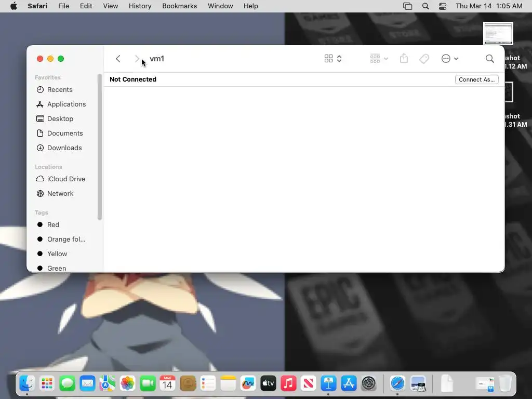
Task: Open the ellipsis Action menu
Action: click(450, 59)
